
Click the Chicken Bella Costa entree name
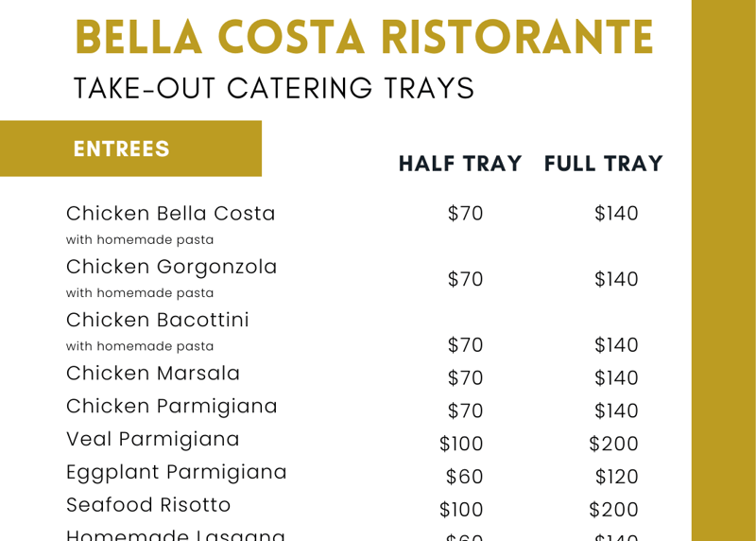171,214
